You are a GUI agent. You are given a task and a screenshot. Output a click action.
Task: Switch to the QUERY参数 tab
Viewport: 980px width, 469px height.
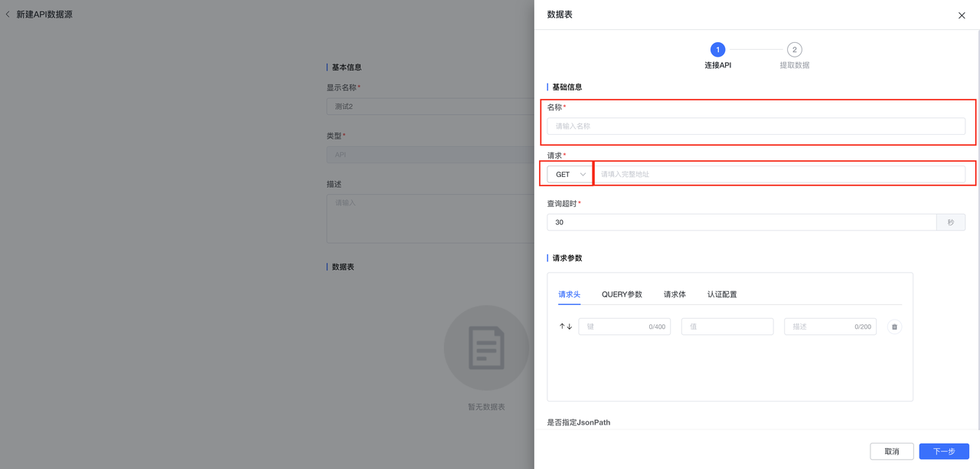[x=622, y=294]
